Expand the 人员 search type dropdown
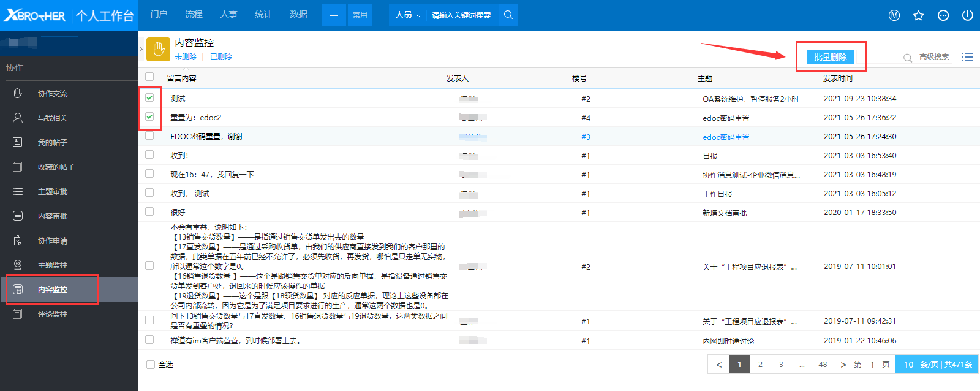 pos(408,15)
